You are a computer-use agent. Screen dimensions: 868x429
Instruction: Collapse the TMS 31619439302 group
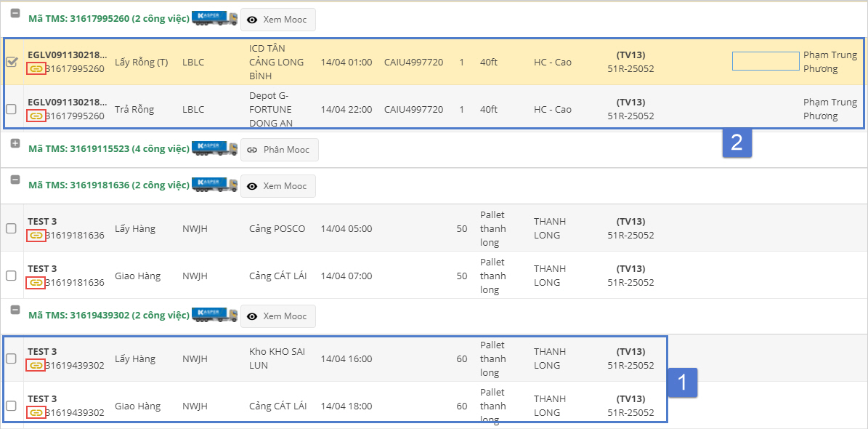point(15,310)
